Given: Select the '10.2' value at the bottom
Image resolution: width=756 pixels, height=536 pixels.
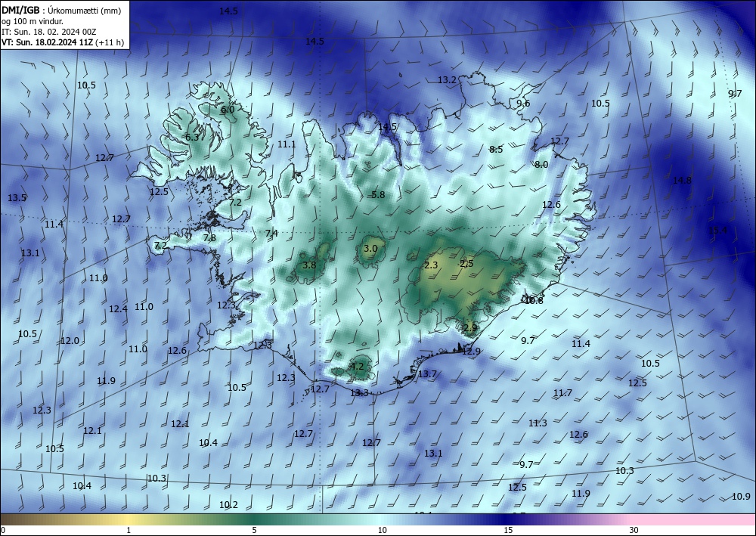Looking at the screenshot, I should [x=228, y=505].
